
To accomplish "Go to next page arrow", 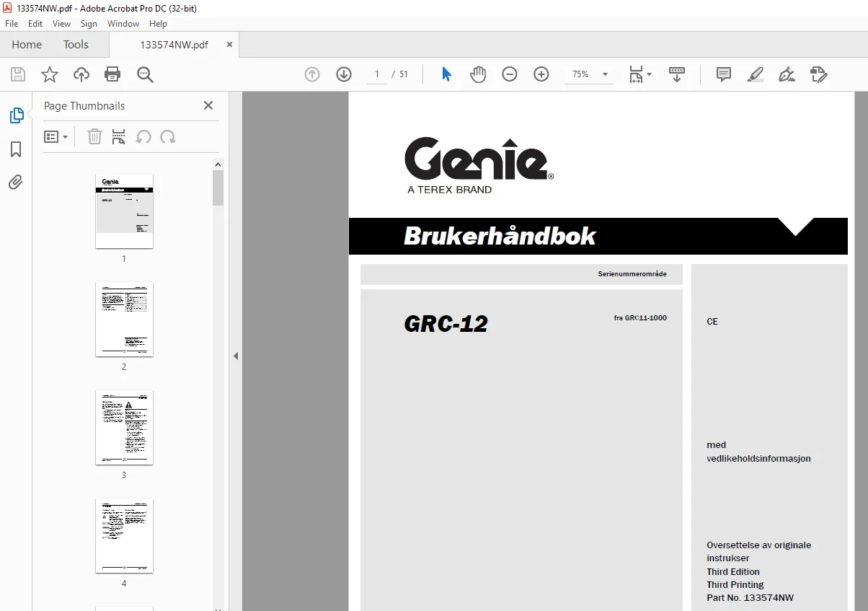I will tap(344, 74).
